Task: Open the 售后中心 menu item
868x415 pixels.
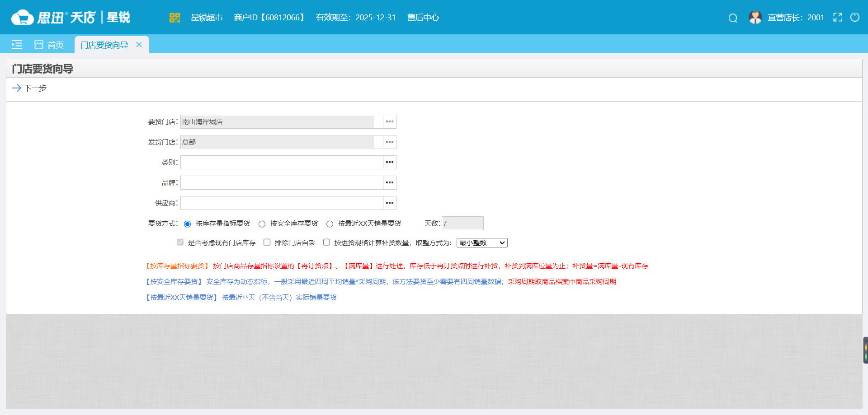Action: pos(422,18)
